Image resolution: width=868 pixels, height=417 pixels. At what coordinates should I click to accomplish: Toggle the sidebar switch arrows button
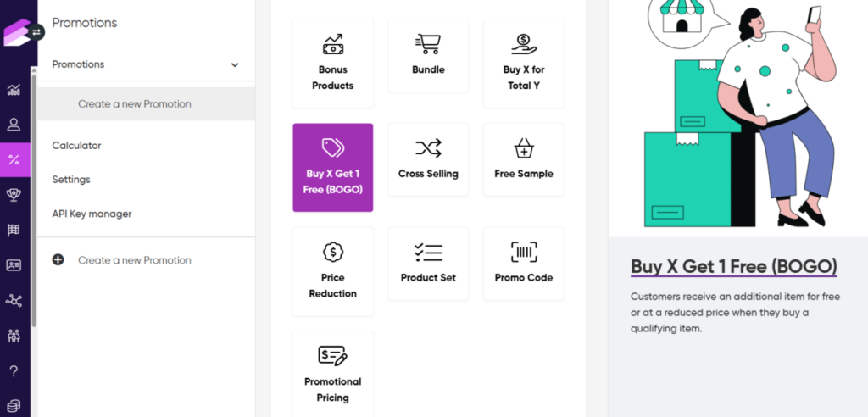36,32
